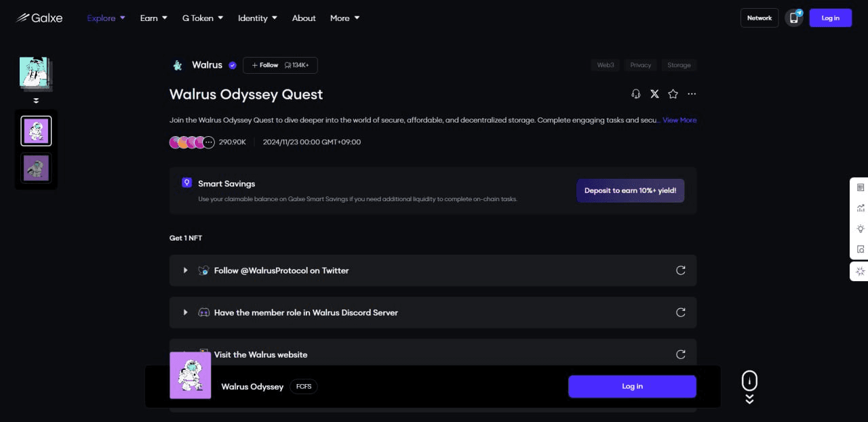Open the G Token dropdown menu

click(x=203, y=18)
